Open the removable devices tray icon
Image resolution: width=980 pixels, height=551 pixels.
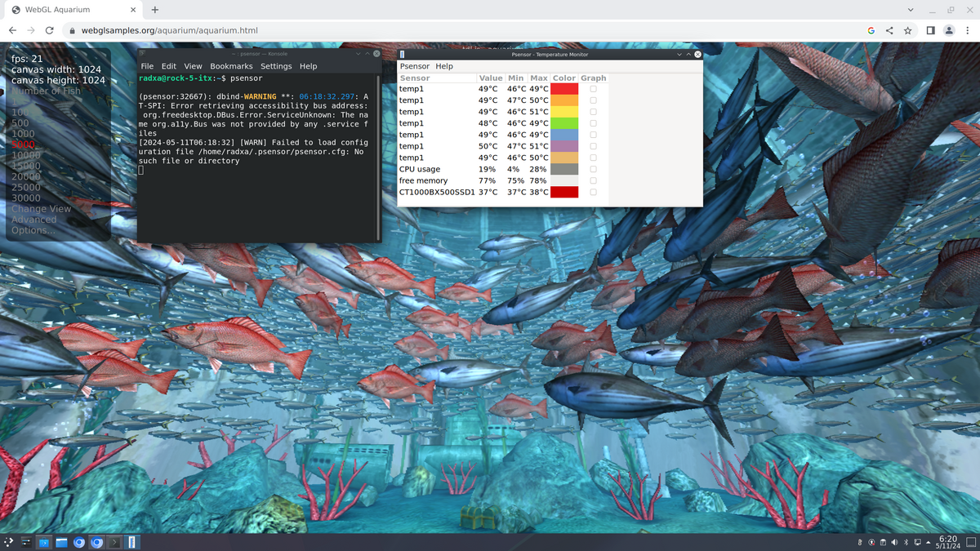[861, 542]
